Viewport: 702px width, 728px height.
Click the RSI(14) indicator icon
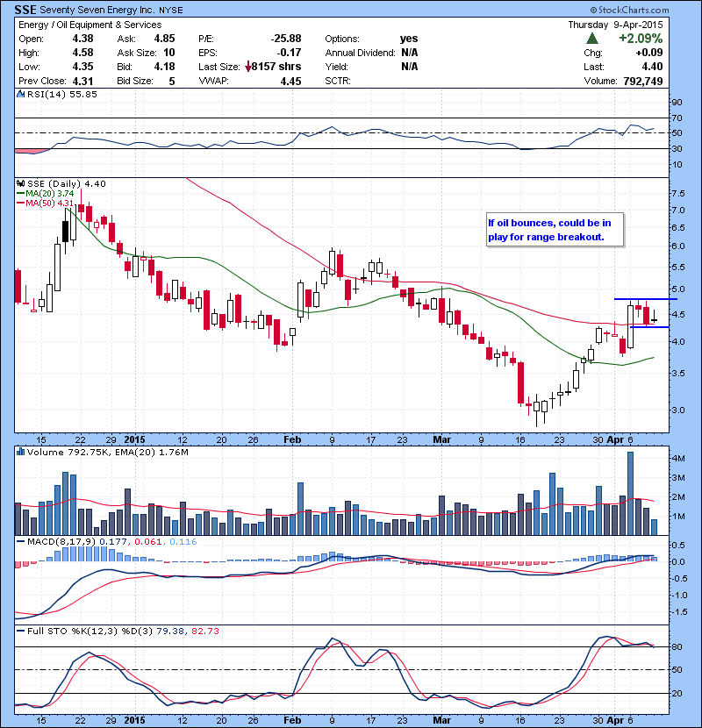tap(20, 94)
